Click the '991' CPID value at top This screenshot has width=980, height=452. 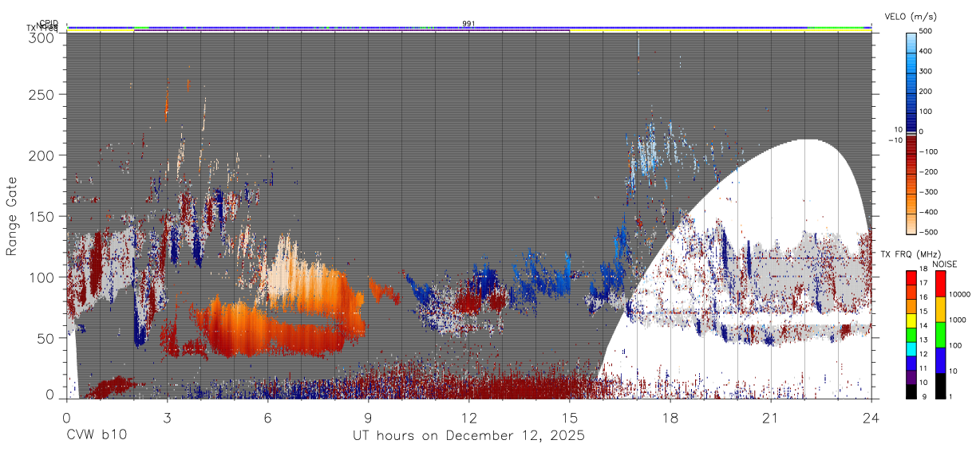tap(468, 24)
